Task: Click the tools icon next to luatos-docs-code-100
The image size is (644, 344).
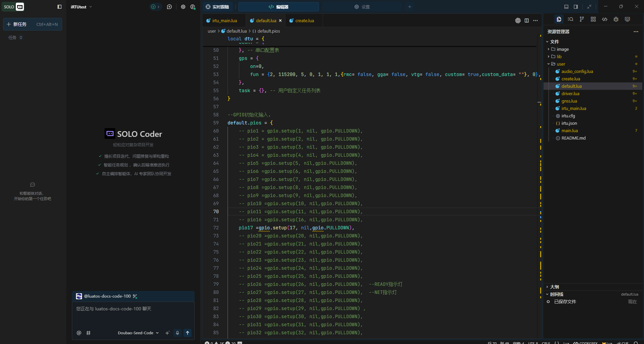Action: click(135, 296)
